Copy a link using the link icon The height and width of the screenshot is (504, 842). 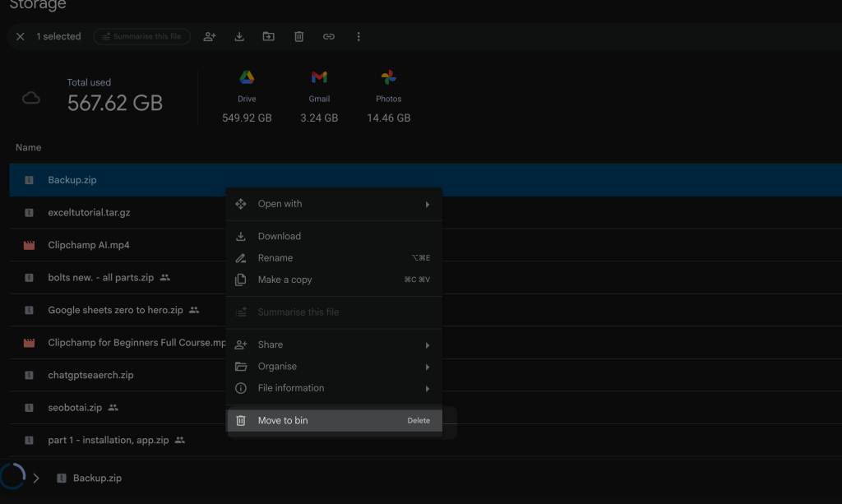pos(329,36)
